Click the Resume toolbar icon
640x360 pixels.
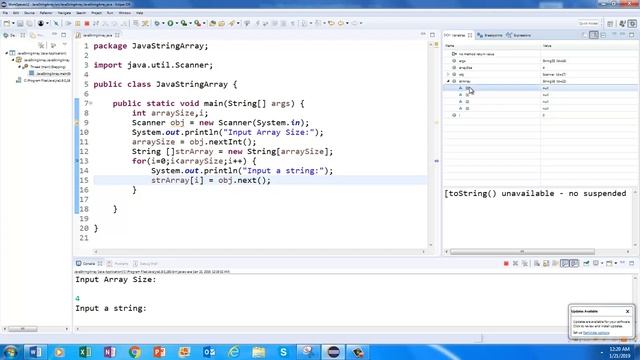(69, 23)
